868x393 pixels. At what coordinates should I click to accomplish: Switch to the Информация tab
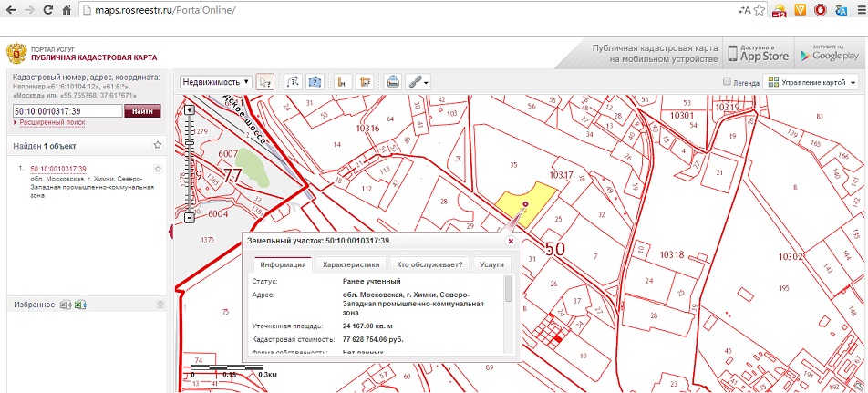(283, 264)
